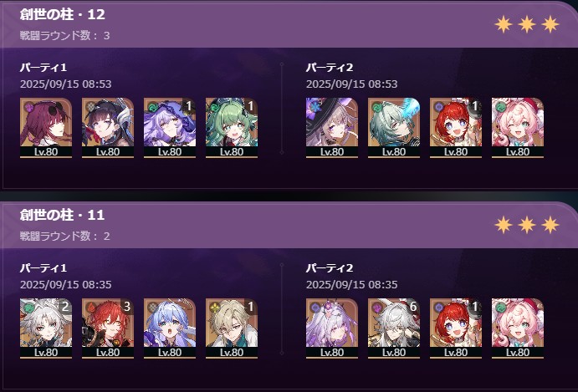This screenshot has width=578, height=392.
Task: Click the purple-haired character with veiled hat
Action: (170, 128)
